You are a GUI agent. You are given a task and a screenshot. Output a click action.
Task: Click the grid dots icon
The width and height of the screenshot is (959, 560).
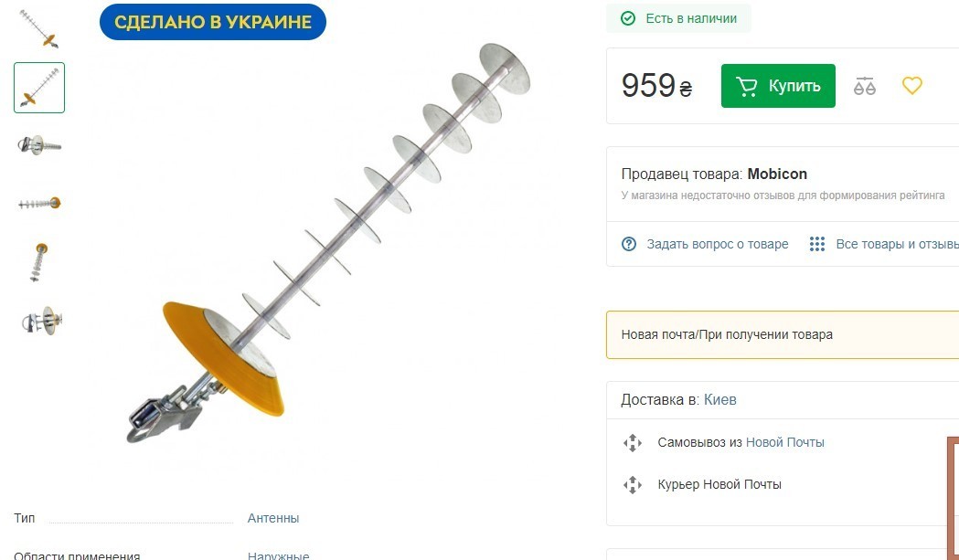[817, 244]
